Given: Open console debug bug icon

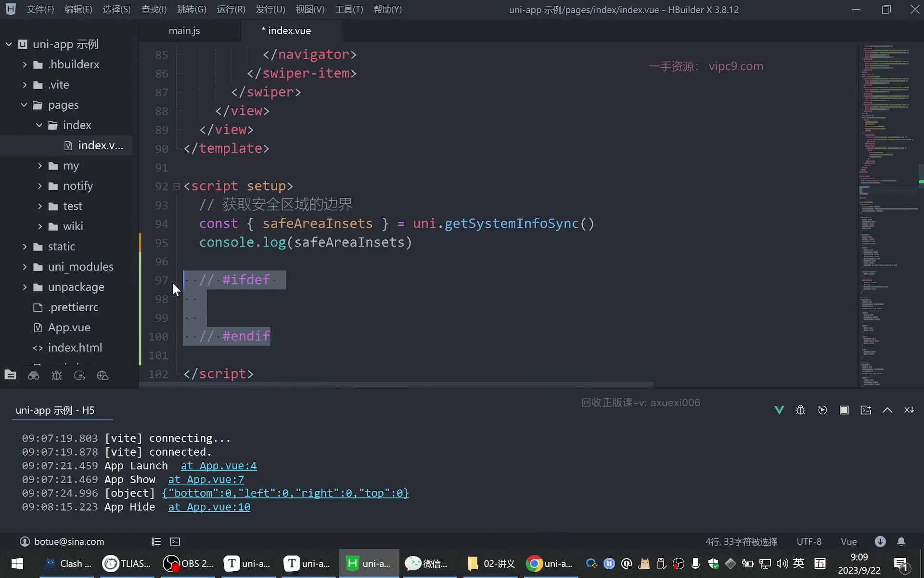Looking at the screenshot, I should pos(801,410).
